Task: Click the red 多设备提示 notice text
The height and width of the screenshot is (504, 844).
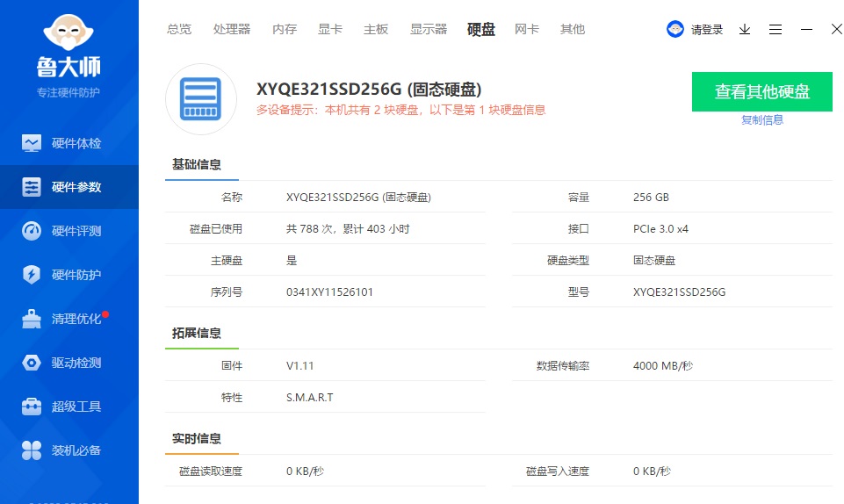Action: click(x=401, y=110)
